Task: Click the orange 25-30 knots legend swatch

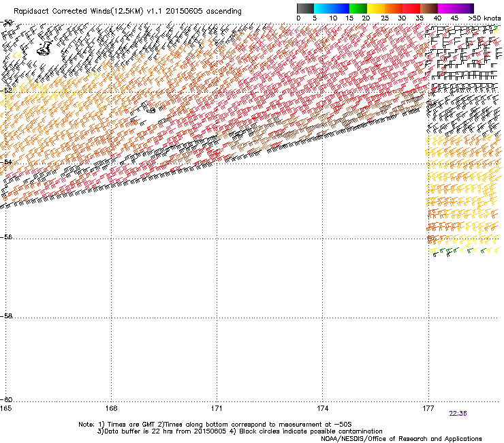Action: point(394,8)
